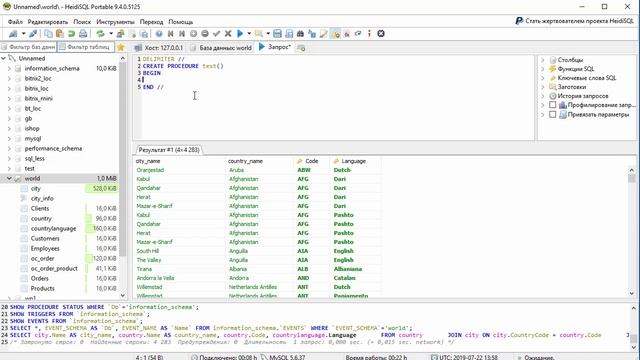Viewport: 640px width, 360px height.
Task: Go to first row icon
Action: (171, 34)
